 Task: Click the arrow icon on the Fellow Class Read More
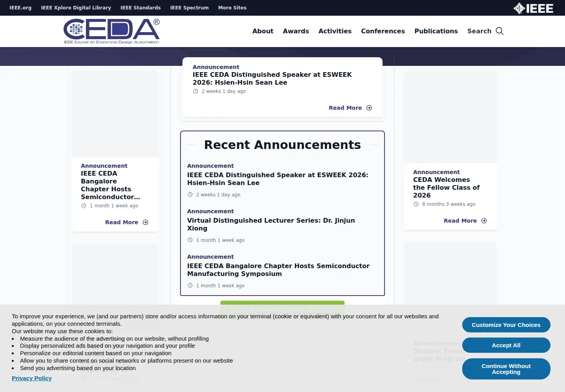(x=484, y=221)
